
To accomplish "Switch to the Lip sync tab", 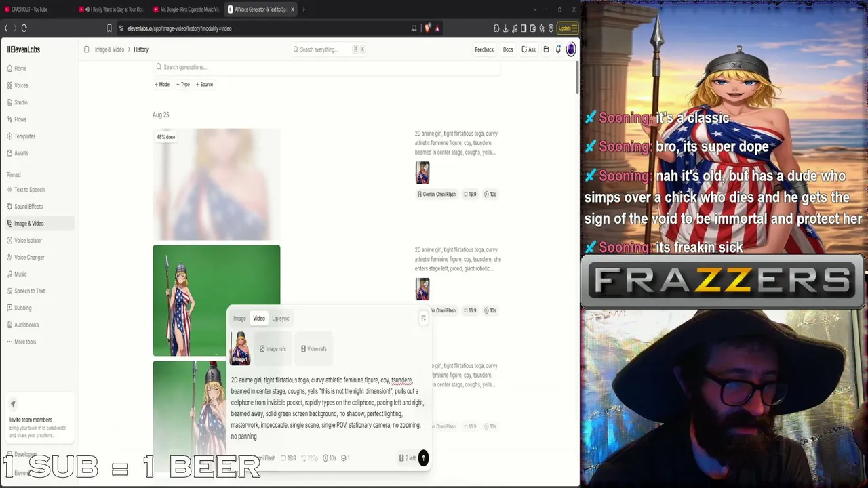I will click(x=280, y=319).
